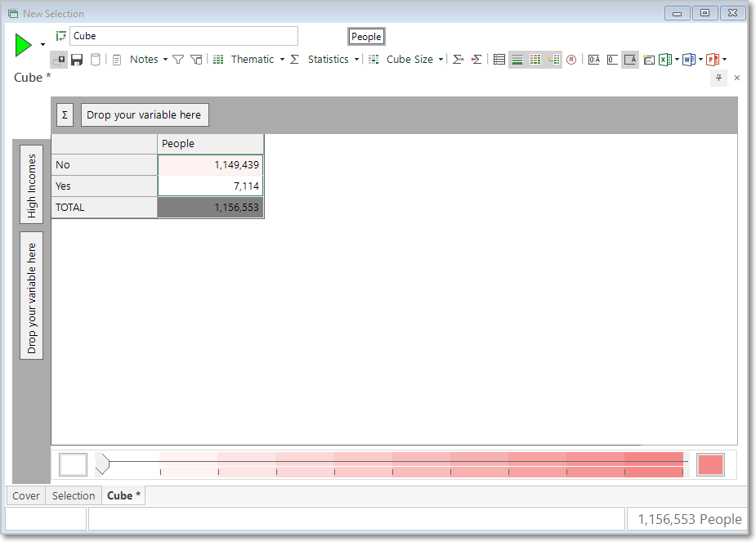Toggle the lock icon in the toolbar
756x542 pixels.
(x=60, y=60)
